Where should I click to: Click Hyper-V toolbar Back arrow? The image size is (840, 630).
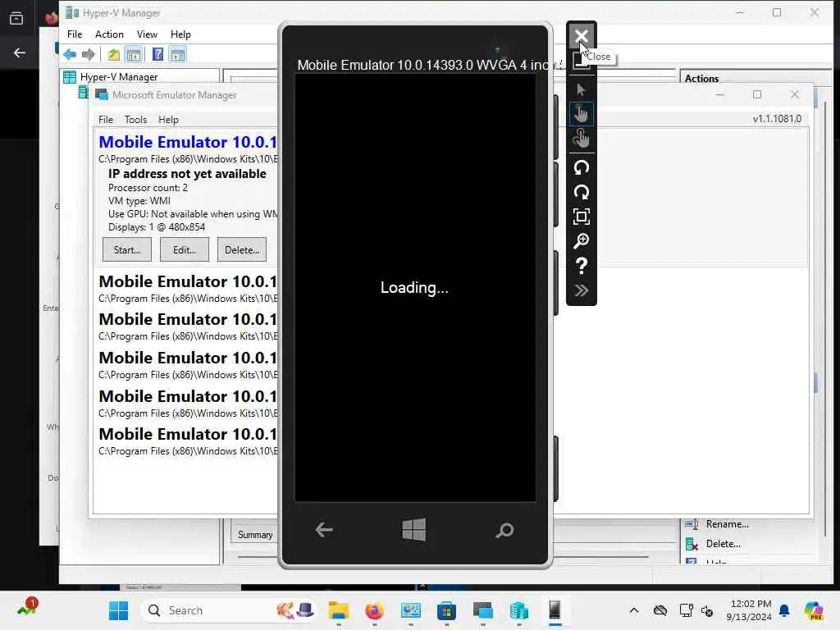(x=70, y=54)
